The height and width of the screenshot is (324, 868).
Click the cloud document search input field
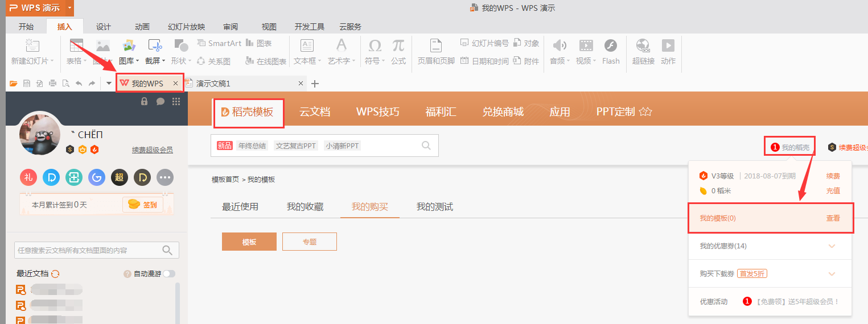click(x=88, y=250)
